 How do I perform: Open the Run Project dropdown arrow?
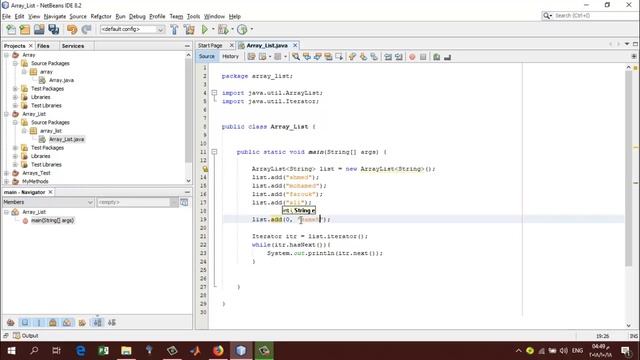pos(213,29)
